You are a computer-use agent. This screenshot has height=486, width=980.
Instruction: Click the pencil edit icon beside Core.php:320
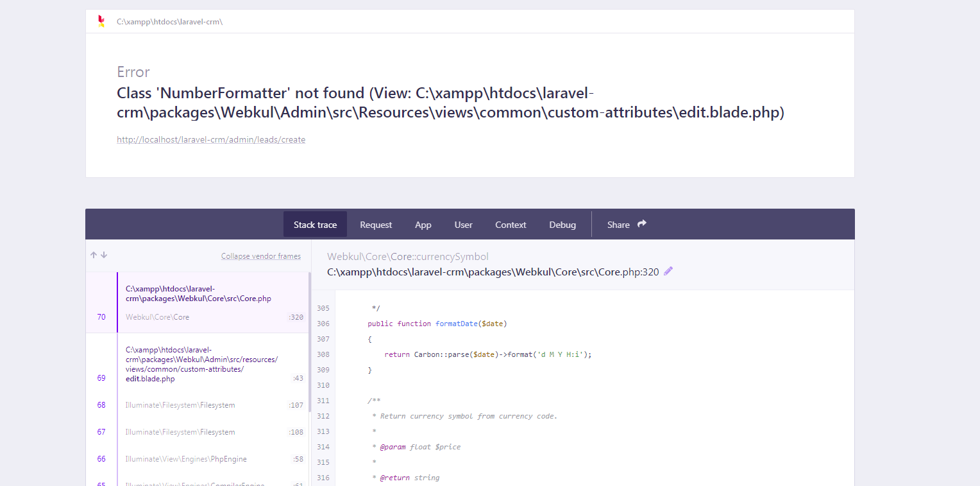click(x=668, y=272)
